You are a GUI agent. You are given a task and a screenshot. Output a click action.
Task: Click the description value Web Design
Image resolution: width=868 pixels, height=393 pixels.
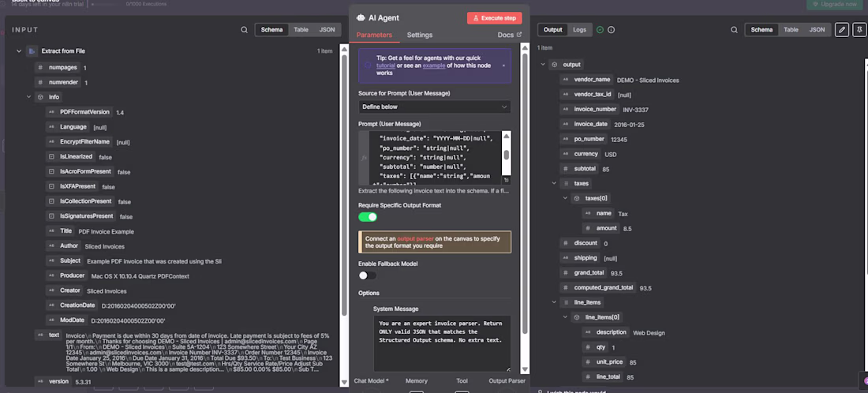click(x=649, y=333)
